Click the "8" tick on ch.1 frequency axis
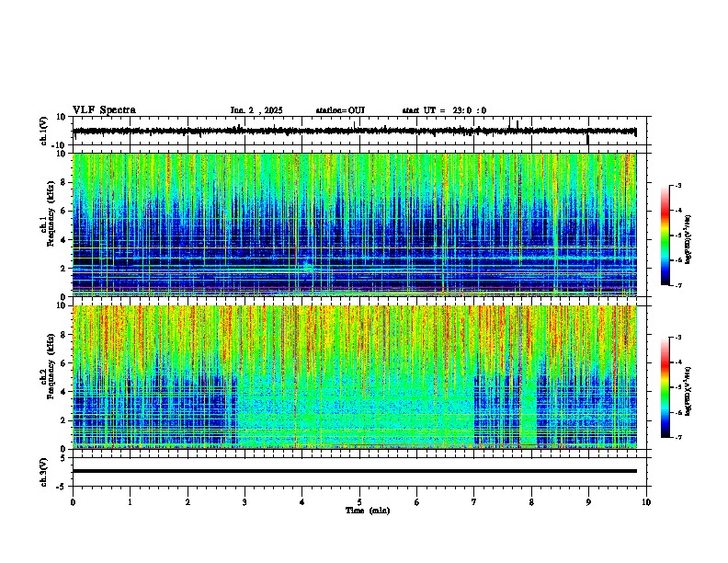728x563 pixels. (64, 182)
